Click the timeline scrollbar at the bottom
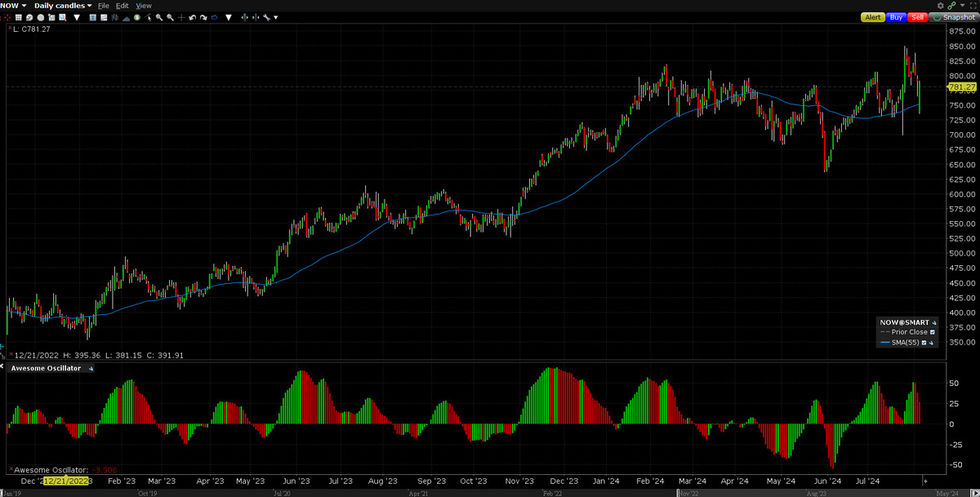The height and width of the screenshot is (497, 980). [x=490, y=493]
